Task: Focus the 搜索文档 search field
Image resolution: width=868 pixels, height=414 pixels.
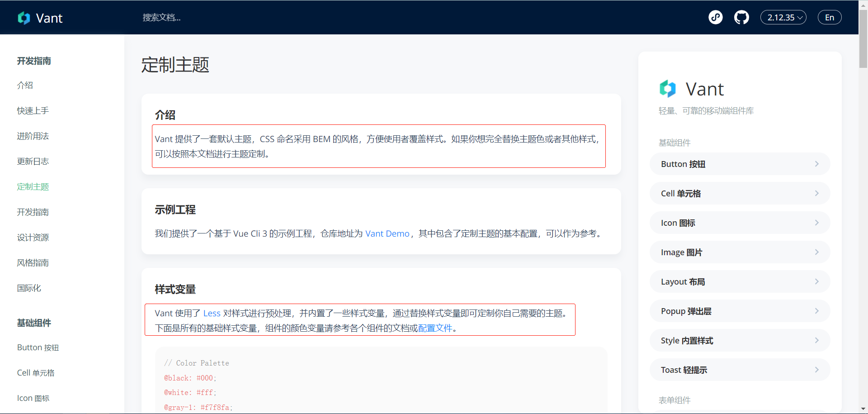Action: (162, 17)
